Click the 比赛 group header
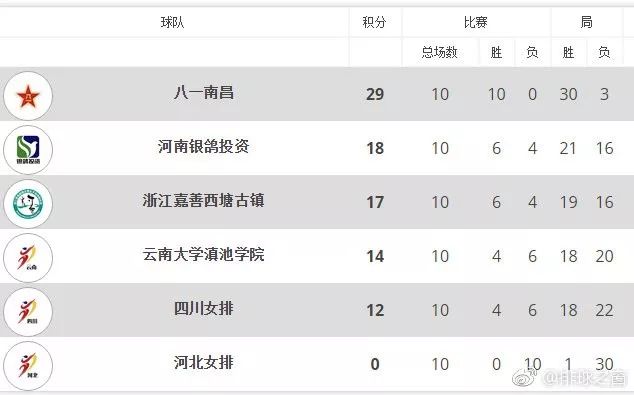This screenshot has width=634, height=395. 476,22
